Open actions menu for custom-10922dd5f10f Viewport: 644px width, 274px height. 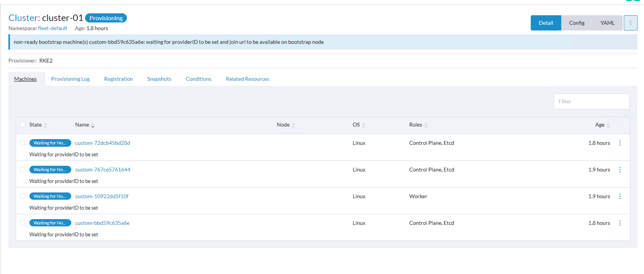tap(620, 196)
